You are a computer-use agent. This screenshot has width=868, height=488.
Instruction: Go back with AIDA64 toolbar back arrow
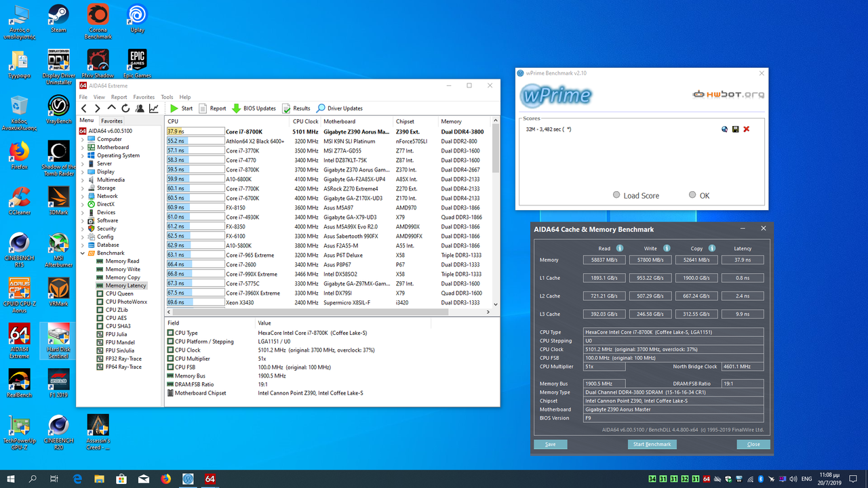(x=84, y=108)
